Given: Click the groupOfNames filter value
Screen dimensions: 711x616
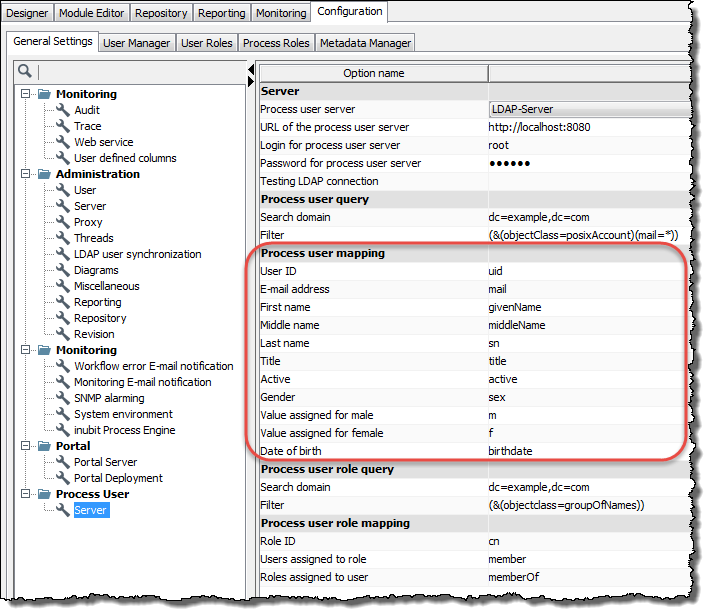Looking at the screenshot, I should click(566, 505).
